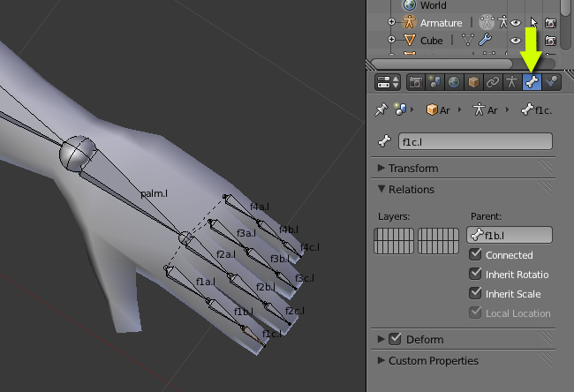The height and width of the screenshot is (392, 574).
Task: Click the f2c.l bone label
Action: tap(295, 311)
